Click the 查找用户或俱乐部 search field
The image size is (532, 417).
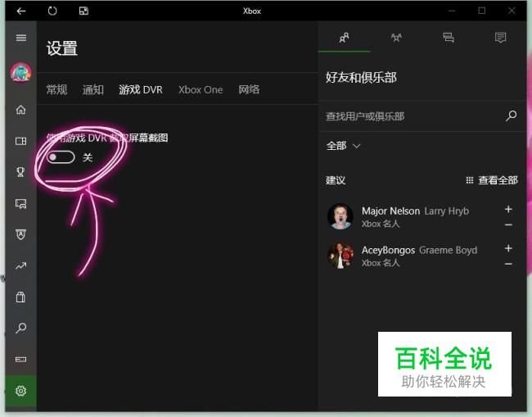point(413,116)
